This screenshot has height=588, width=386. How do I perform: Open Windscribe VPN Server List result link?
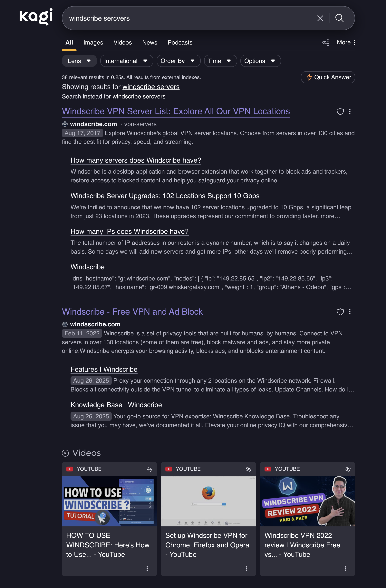click(176, 111)
